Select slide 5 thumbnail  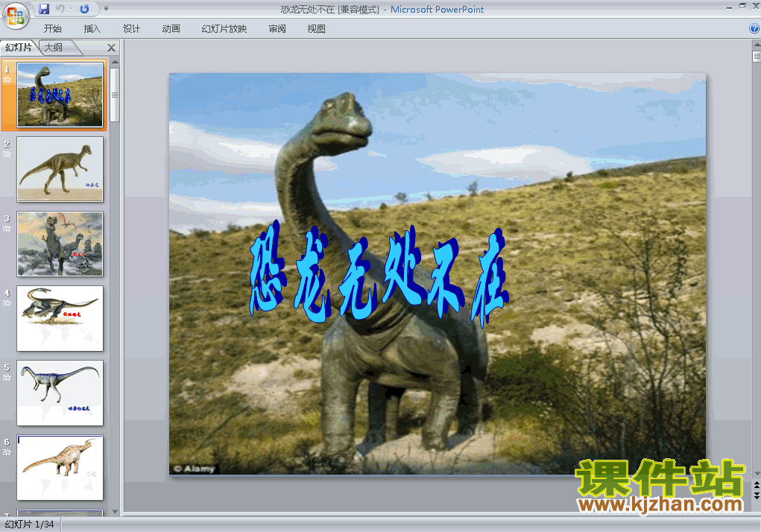coord(60,393)
